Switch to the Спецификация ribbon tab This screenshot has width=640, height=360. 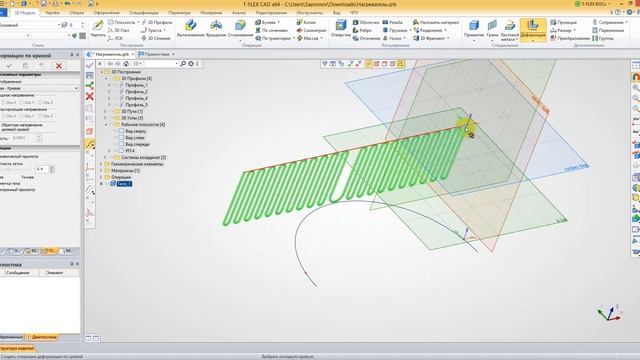click(x=144, y=13)
